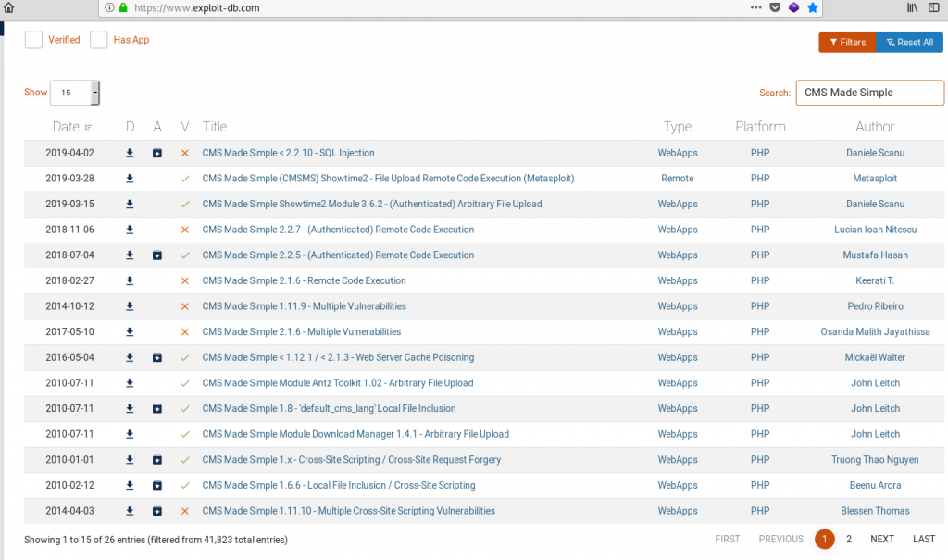
Task: Open the browser Library icon
Action: pyautogui.click(x=912, y=7)
